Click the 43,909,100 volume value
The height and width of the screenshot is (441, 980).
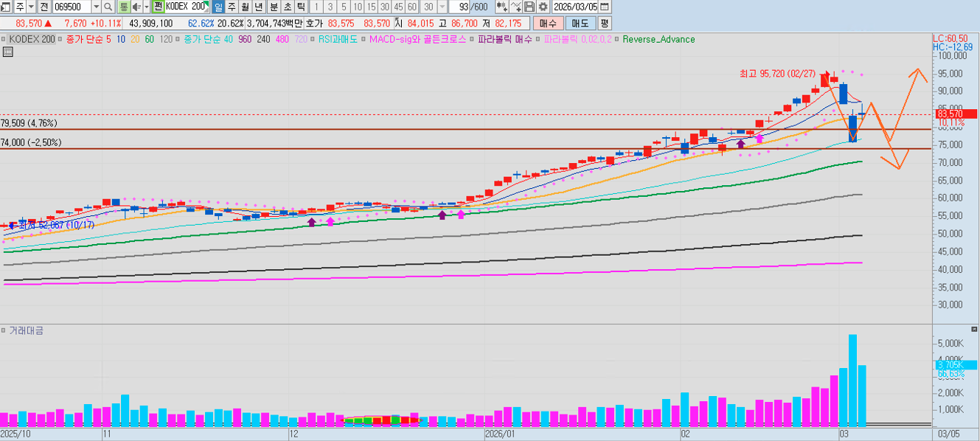pos(151,24)
